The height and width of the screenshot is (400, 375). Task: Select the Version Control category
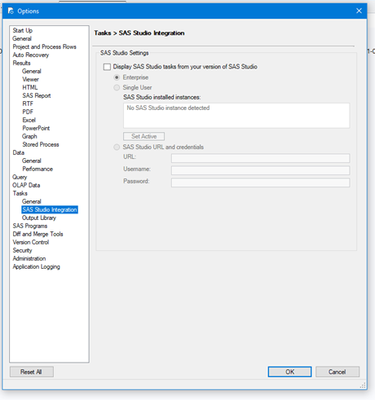(31, 242)
